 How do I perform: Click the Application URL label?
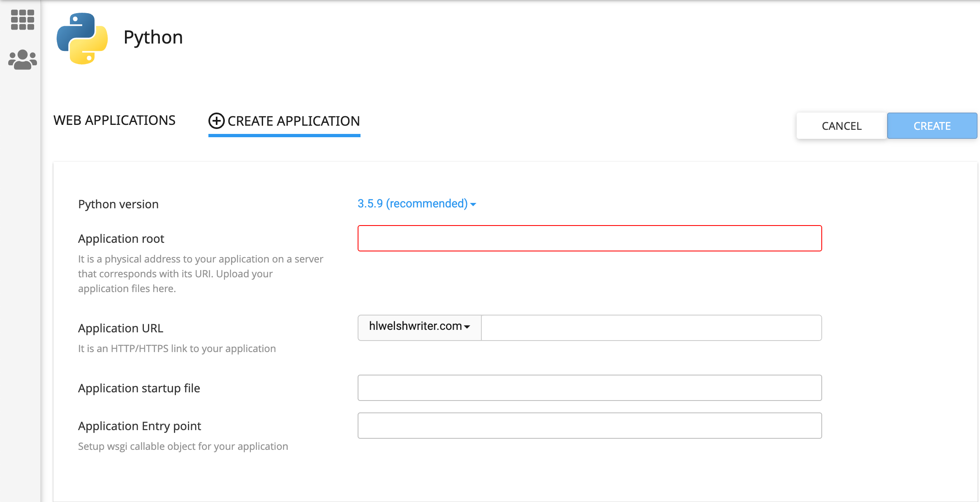[x=120, y=328]
